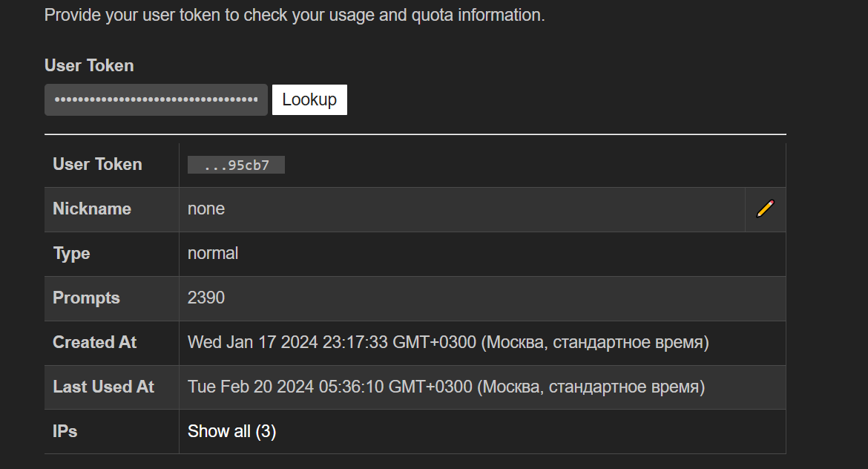868x469 pixels.
Task: Click the Prompts row header
Action: pos(86,298)
